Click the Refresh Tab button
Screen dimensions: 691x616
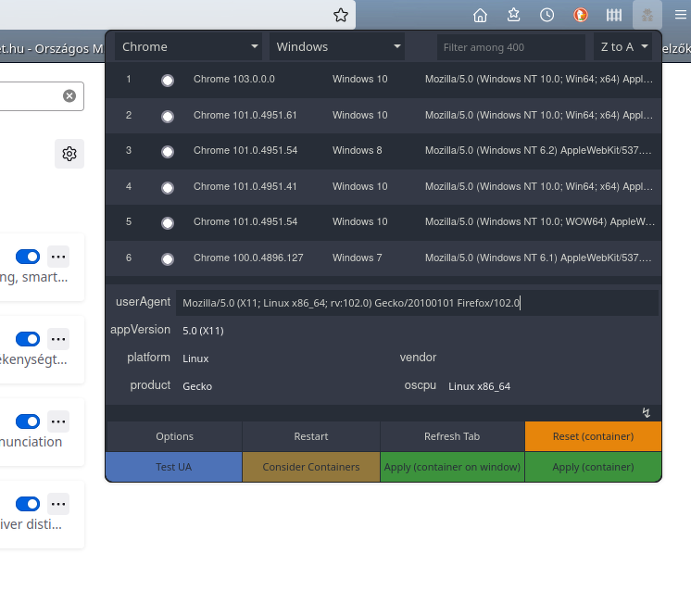tap(452, 436)
